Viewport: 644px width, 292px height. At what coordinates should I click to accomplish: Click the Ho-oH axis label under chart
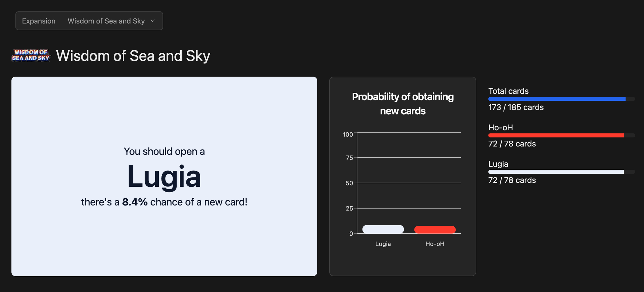coord(435,244)
